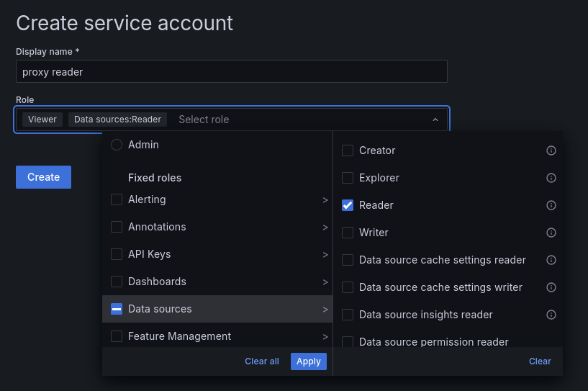Show info for Data source insights reader
The image size is (588, 391).
point(551,315)
